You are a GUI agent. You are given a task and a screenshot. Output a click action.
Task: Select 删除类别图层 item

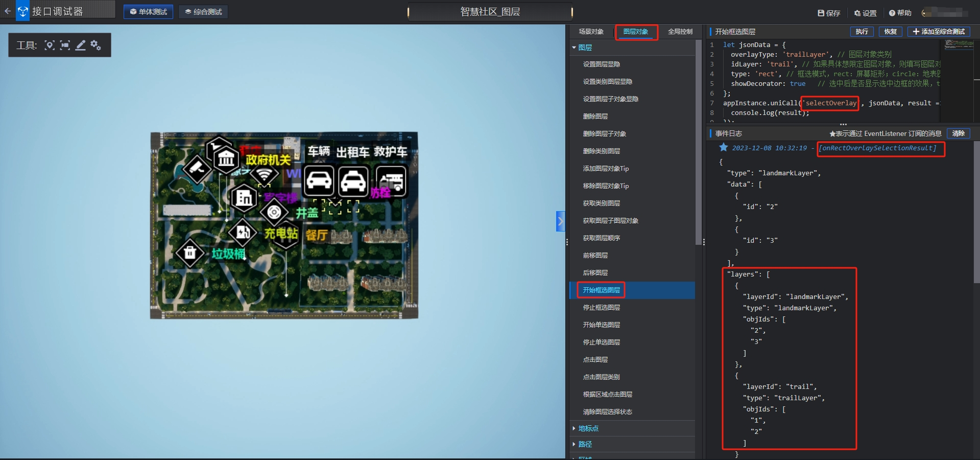632,151
